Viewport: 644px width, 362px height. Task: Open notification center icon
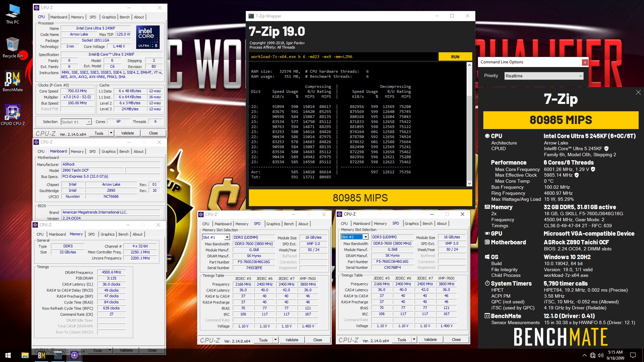pyautogui.click(x=633, y=355)
